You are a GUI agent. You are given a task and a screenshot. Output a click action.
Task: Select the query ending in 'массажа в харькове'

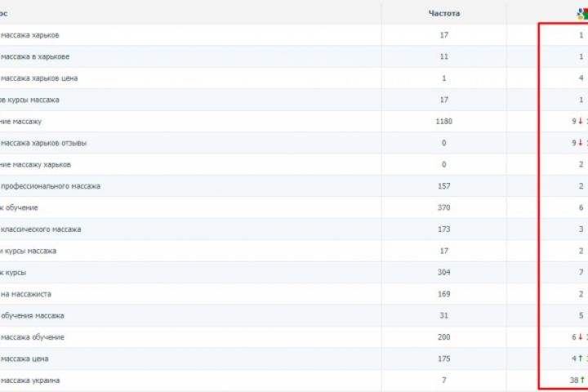point(35,56)
